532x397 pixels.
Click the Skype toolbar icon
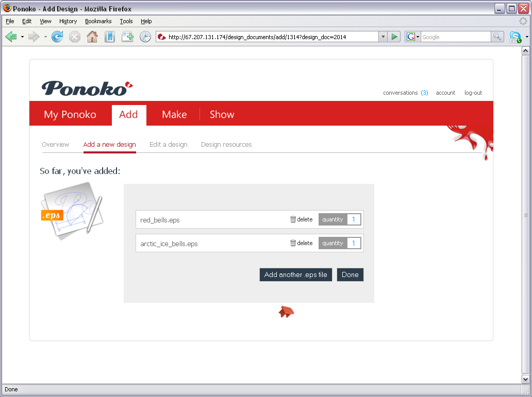[516, 37]
